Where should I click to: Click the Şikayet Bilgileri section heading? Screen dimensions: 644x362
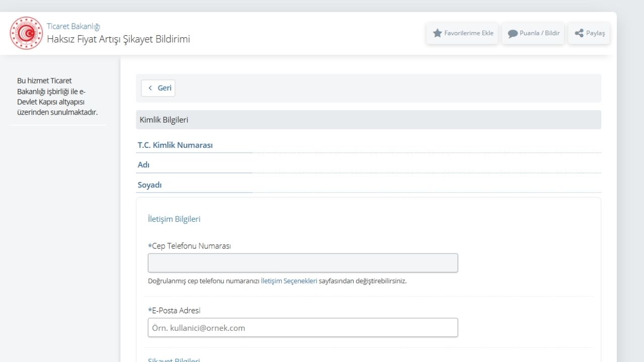point(174,360)
